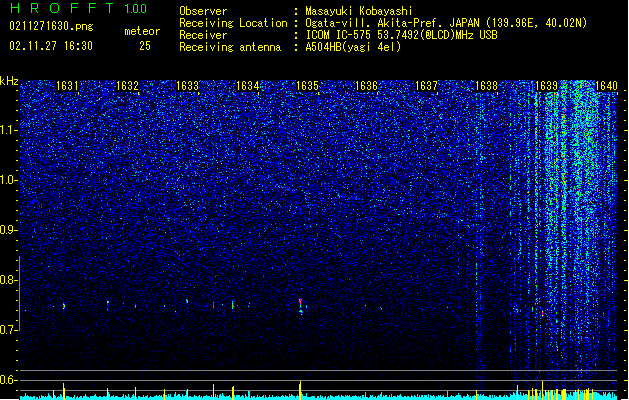Image resolution: width=629 pixels, height=400 pixels.
Task: Select the 1633 time axis label
Action: [x=187, y=86]
